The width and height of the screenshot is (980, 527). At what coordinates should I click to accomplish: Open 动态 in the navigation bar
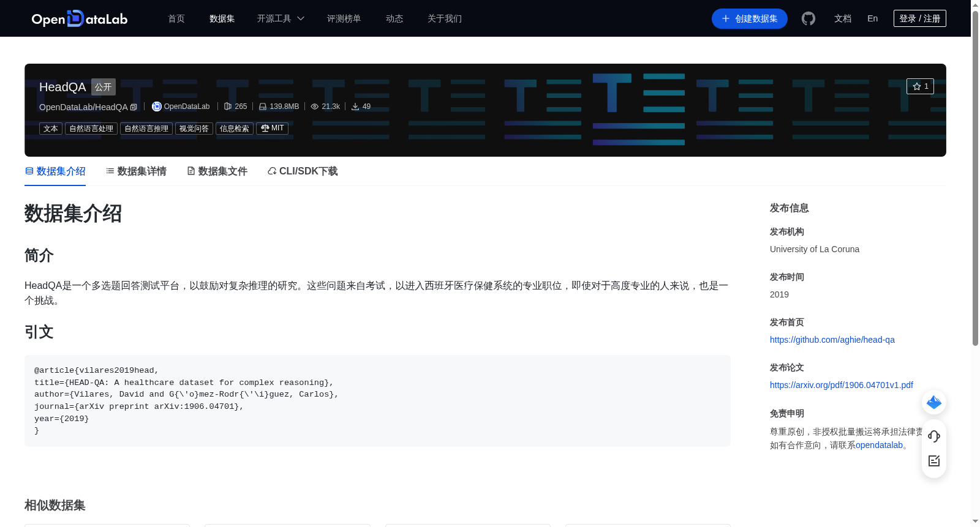pyautogui.click(x=394, y=18)
